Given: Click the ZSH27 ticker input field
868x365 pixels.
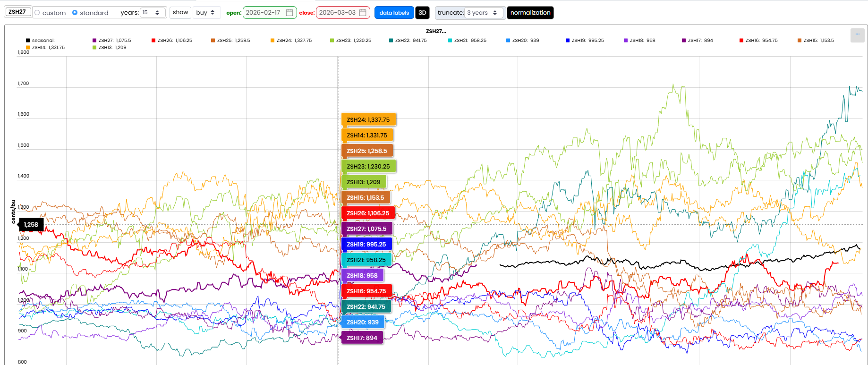Looking at the screenshot, I should 17,11.
